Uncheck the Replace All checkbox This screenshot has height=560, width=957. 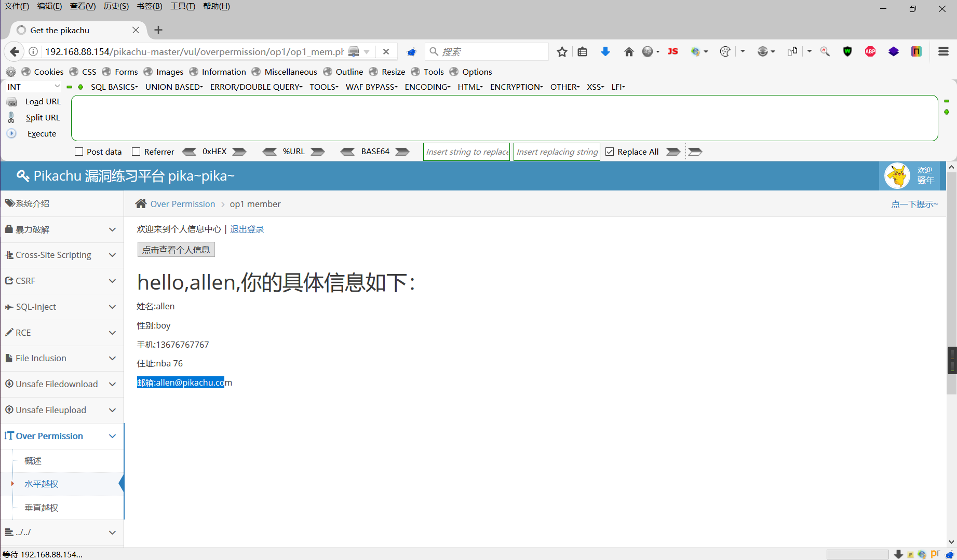610,151
